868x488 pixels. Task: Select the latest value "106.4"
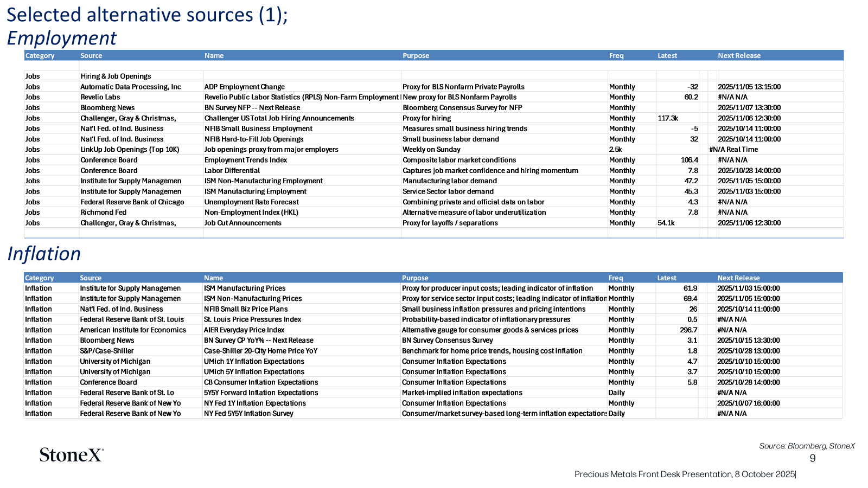690,160
